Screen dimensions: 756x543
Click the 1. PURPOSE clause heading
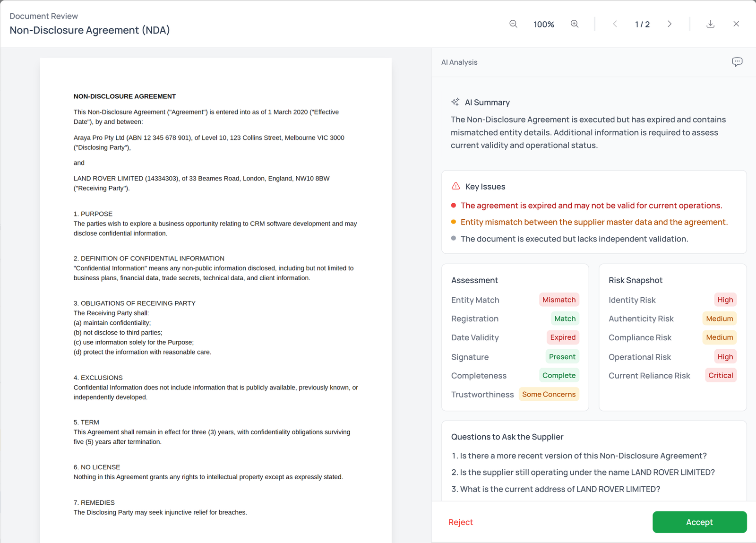pyautogui.click(x=93, y=214)
